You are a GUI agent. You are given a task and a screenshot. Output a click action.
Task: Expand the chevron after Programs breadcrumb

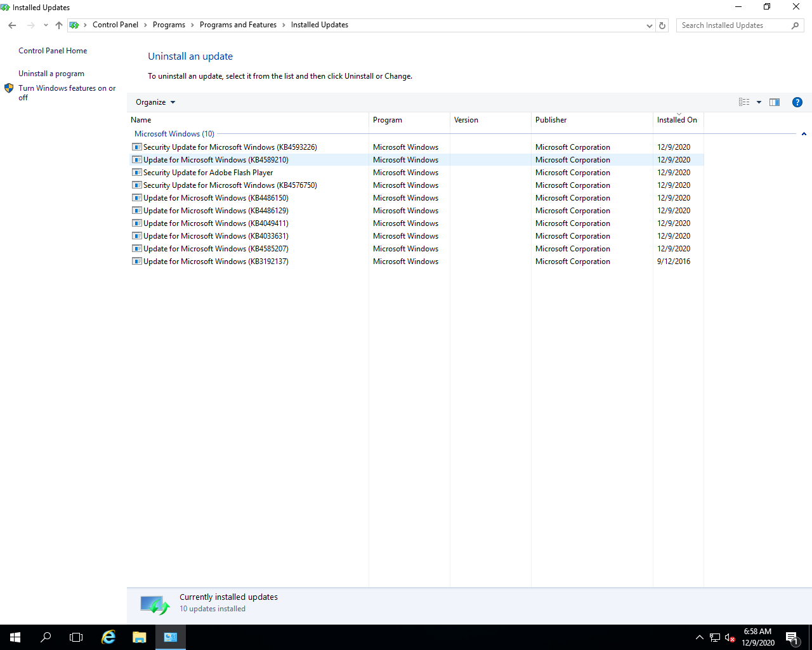192,25
